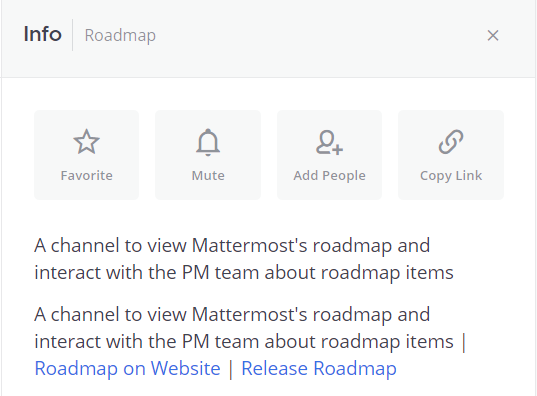Click the divider between Info and Roadmap
This screenshot has height=396, width=537.
coord(73,35)
